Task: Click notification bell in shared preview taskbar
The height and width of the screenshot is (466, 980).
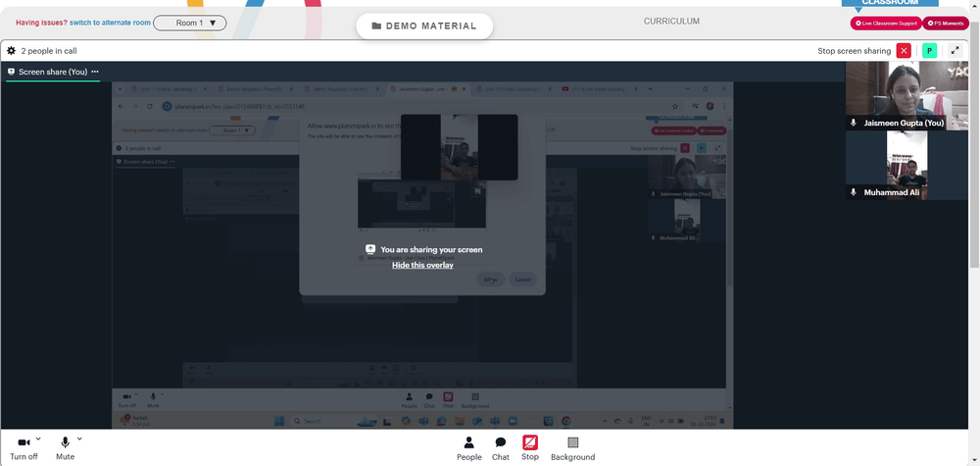Action: (x=722, y=421)
